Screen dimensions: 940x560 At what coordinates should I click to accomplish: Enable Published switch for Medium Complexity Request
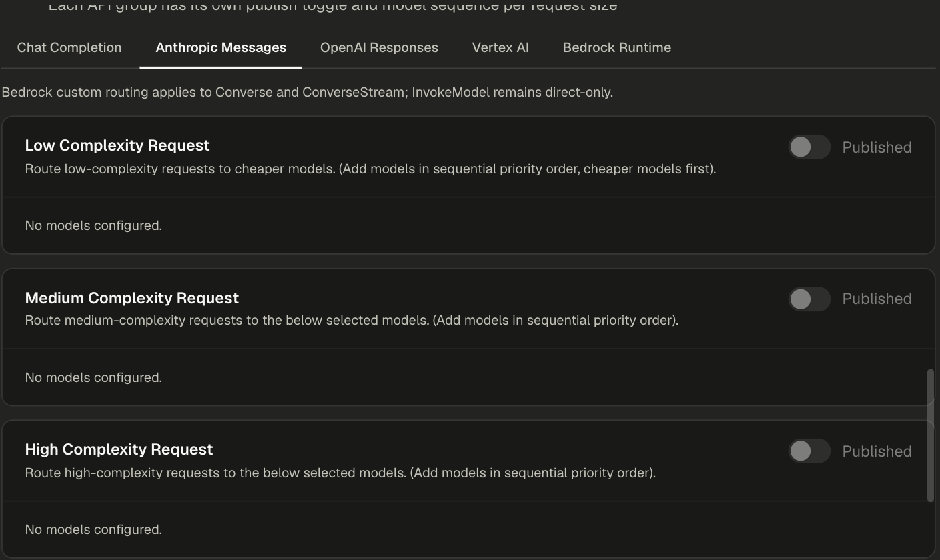coord(809,299)
